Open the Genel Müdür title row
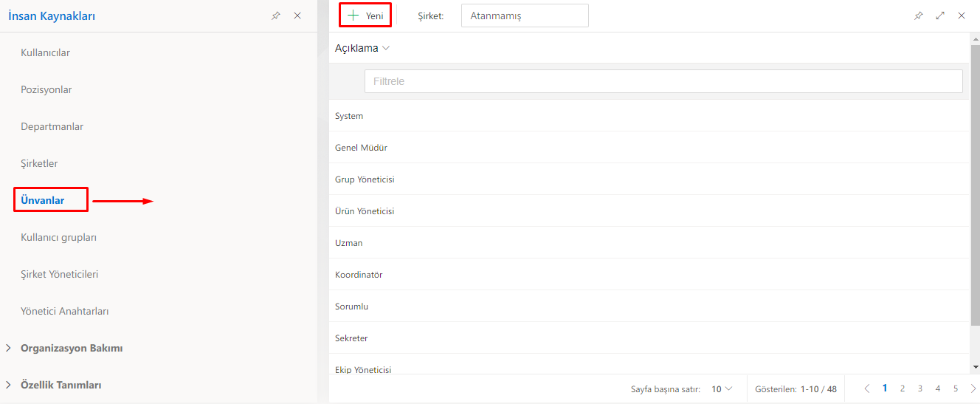Screen dimensions: 980x404 pos(362,148)
